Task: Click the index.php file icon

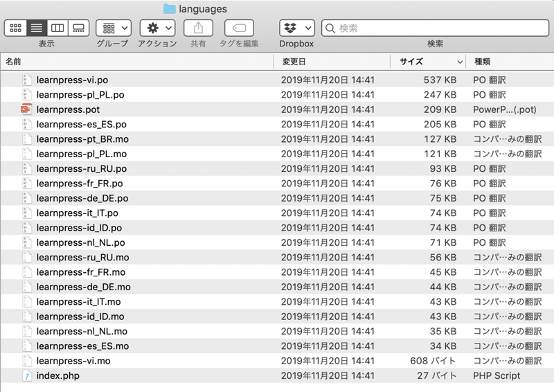Action: click(x=27, y=375)
